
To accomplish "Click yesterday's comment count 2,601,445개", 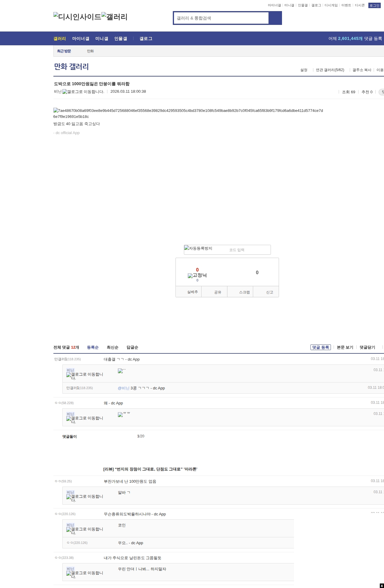I will (x=350, y=39).
